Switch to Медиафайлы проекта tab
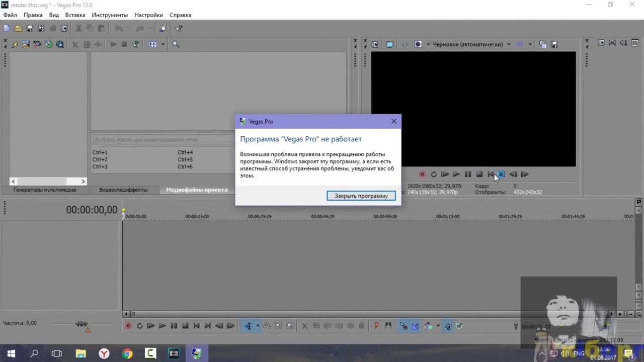The width and height of the screenshot is (644, 362). (197, 190)
